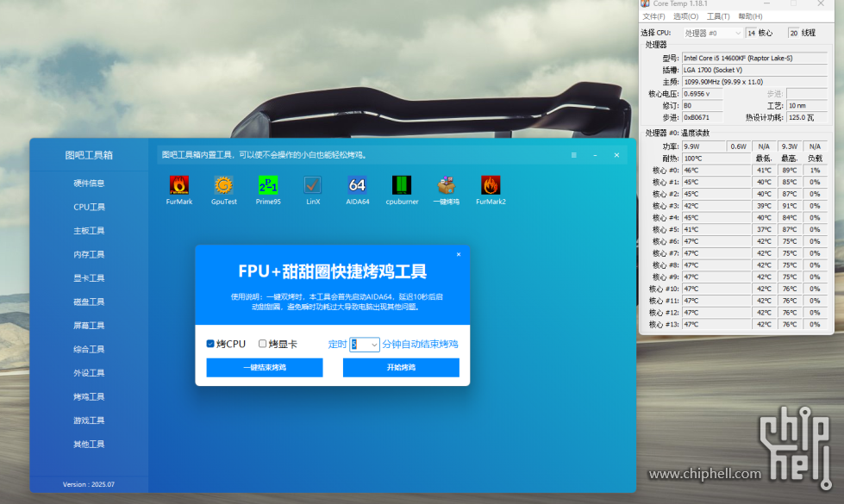This screenshot has width=844, height=504.
Task: Open the 游戏工具 category
Action: pos(89,420)
